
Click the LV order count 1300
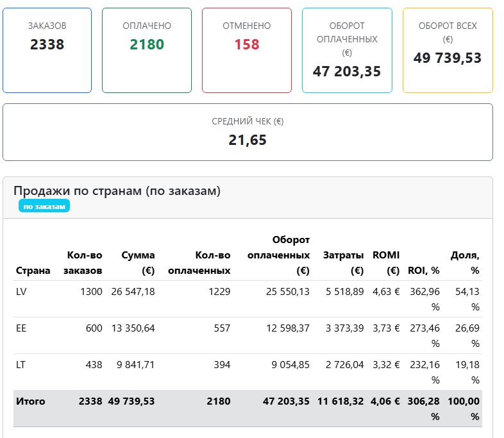pos(91,291)
